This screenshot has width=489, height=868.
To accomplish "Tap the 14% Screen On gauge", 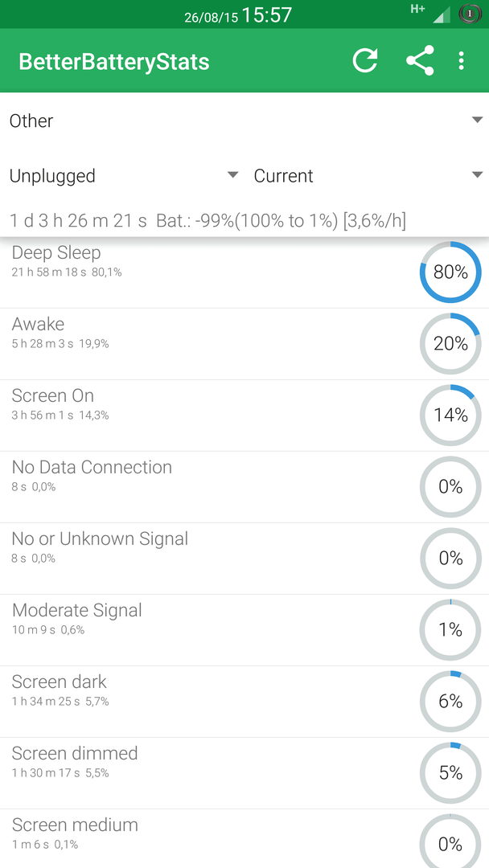I will [450, 416].
